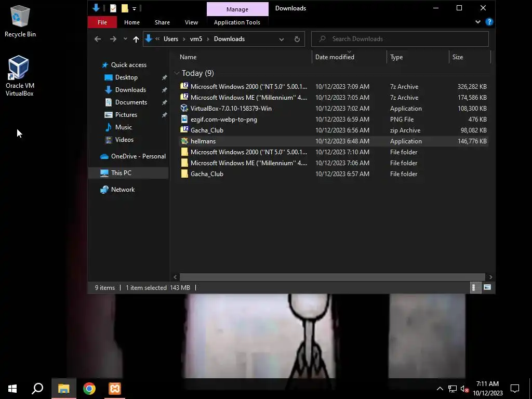Viewport: 532px width, 399px height.
Task: Open the notification Action Center
Action: tap(515, 389)
